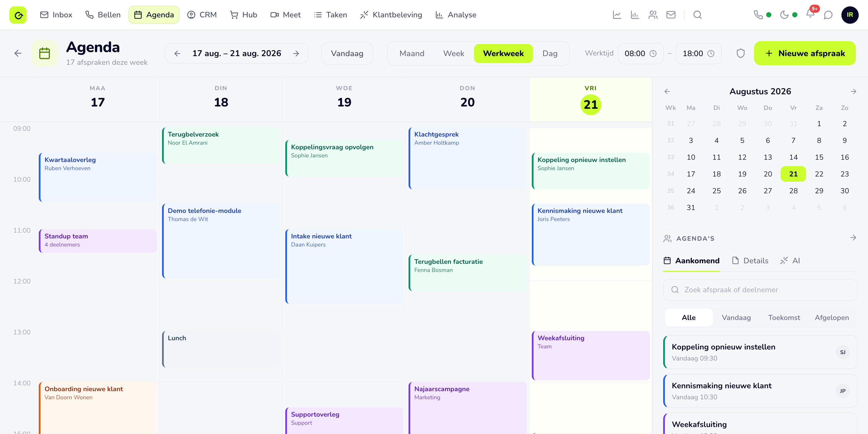Open Koppeling opnieuw instellen upcoming card

coord(760,352)
